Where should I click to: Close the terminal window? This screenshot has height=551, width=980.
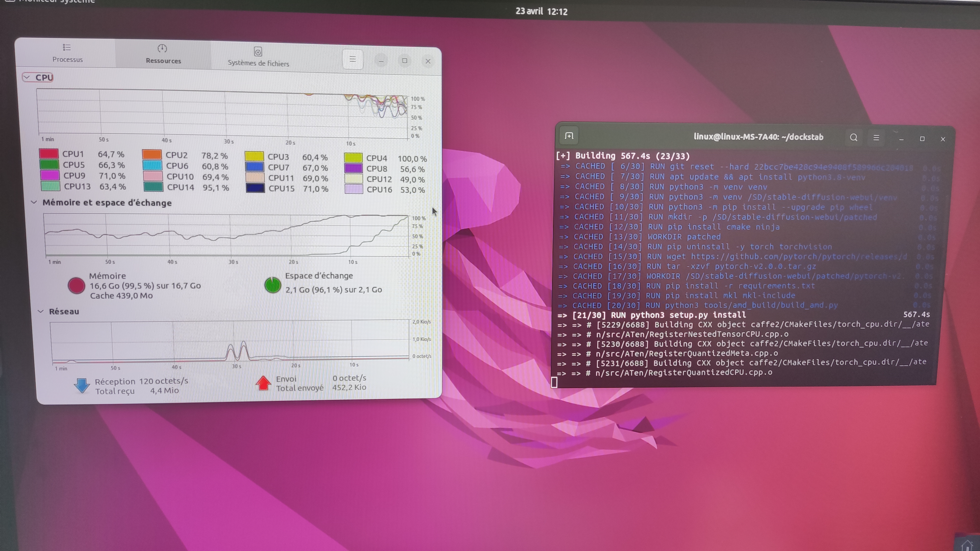tap(943, 139)
